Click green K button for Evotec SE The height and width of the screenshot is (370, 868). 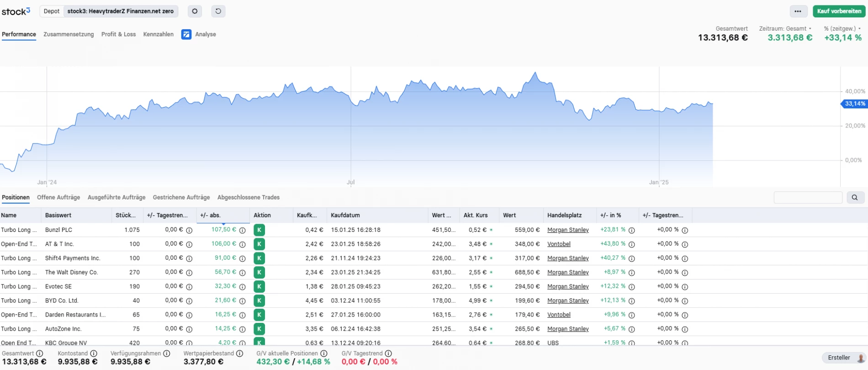(x=259, y=287)
